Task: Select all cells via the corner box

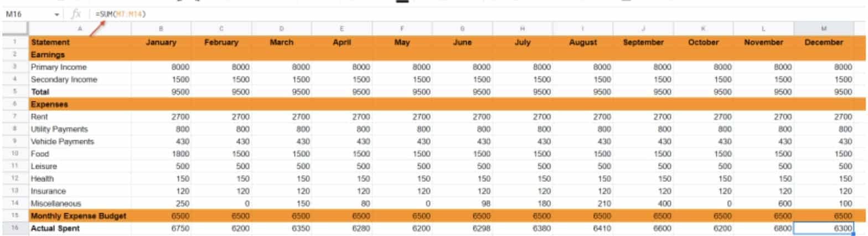Action: pos(14,29)
